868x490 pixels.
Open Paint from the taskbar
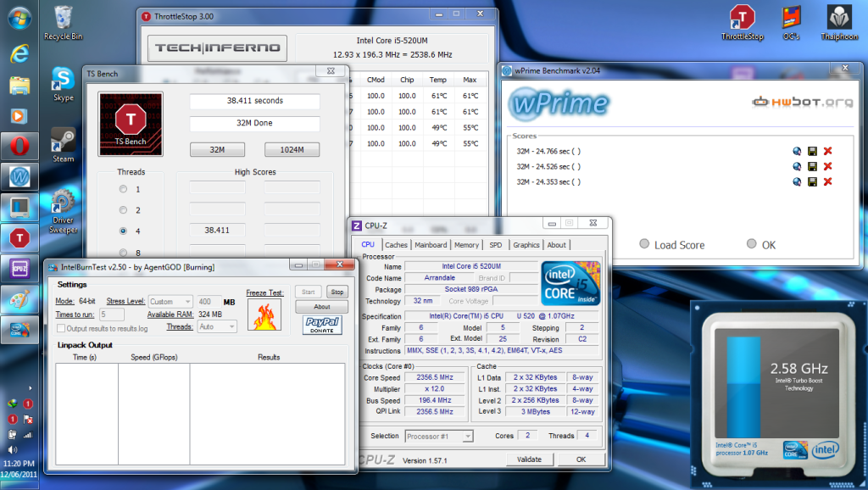(19, 299)
